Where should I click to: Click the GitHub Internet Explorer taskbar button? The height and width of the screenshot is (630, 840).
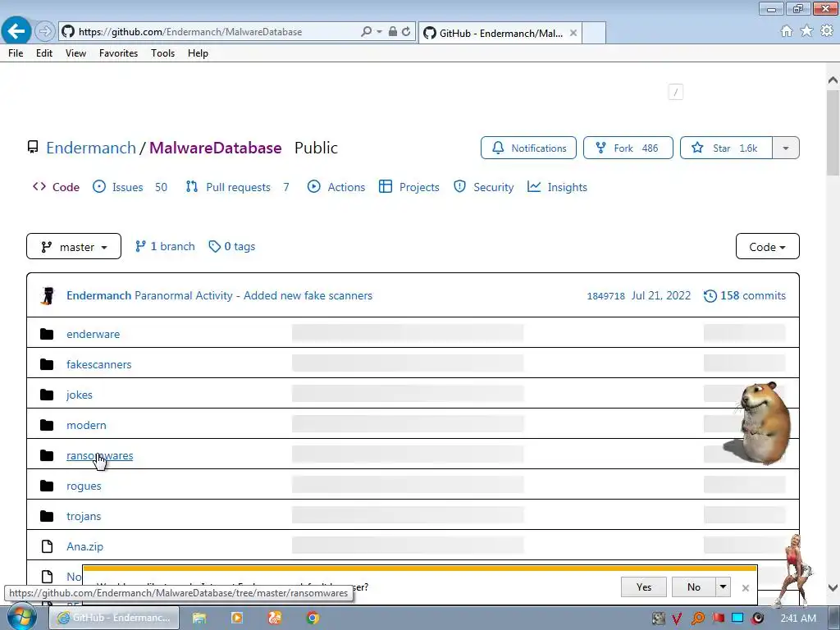pos(115,618)
